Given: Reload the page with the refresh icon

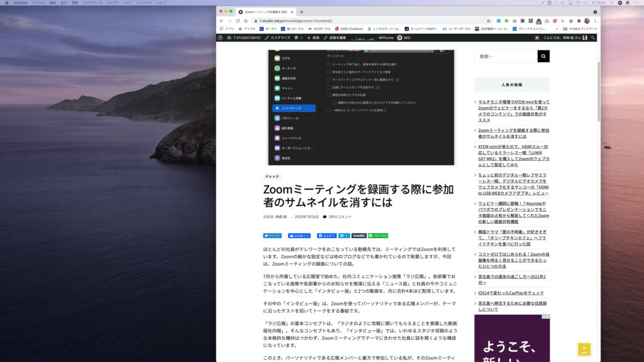Looking at the screenshot, I should pyautogui.click(x=237, y=21).
